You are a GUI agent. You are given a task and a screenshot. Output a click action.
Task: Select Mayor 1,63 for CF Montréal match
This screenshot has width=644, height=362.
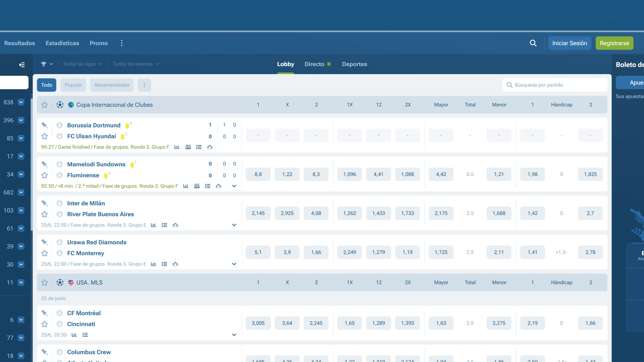441,323
